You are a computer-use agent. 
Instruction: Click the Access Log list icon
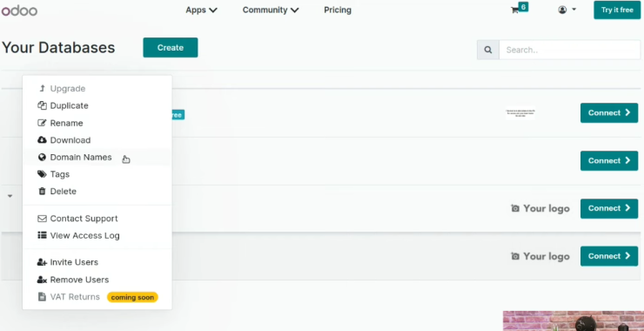pos(42,235)
